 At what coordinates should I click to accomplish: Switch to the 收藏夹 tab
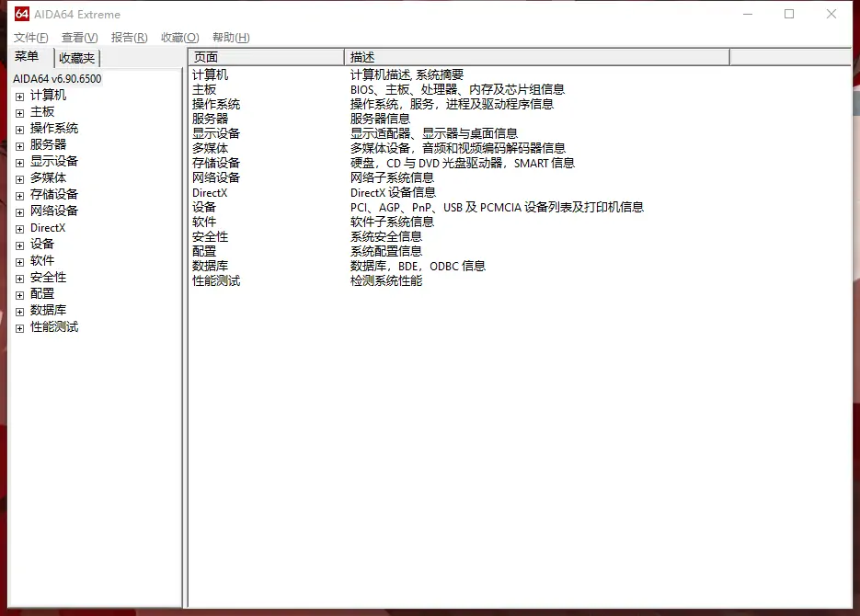77,57
